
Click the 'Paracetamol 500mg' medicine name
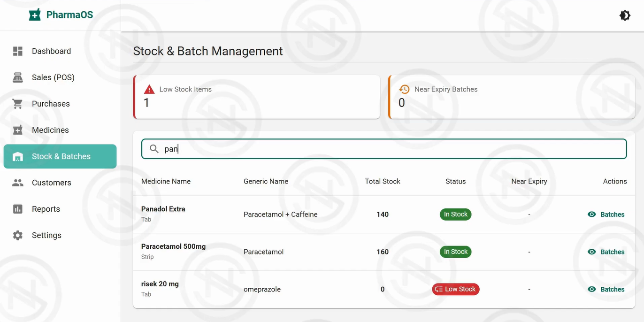[x=173, y=246]
